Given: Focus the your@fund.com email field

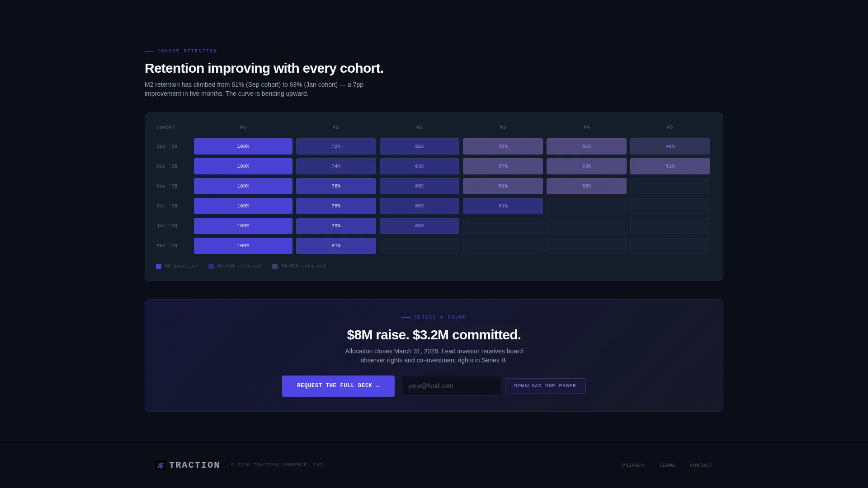Looking at the screenshot, I should pos(452,386).
